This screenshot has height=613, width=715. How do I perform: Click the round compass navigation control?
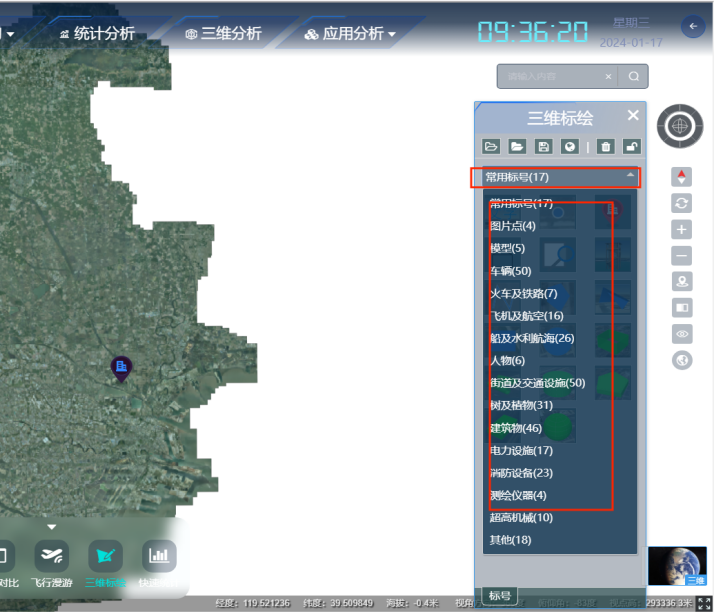click(680, 126)
